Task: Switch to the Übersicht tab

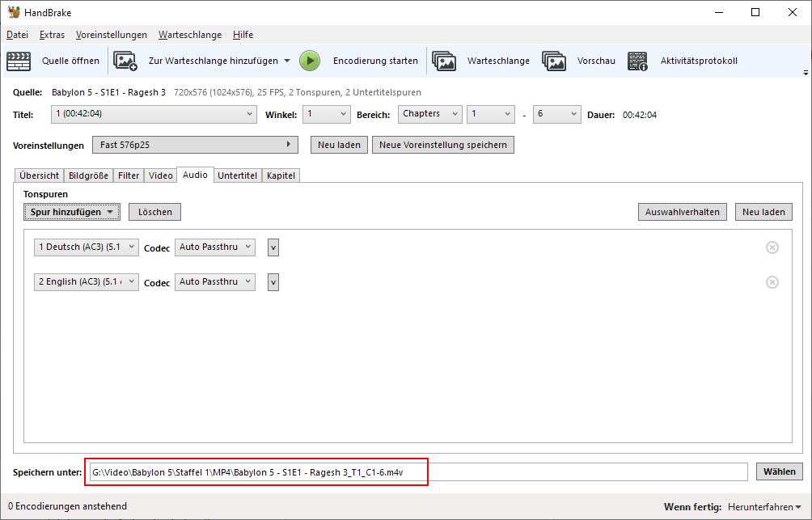Action: 40,175
